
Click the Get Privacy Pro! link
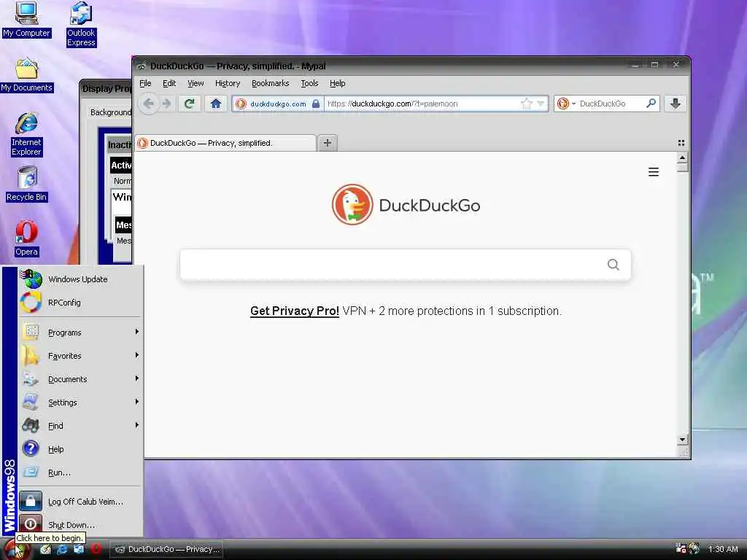pos(295,311)
